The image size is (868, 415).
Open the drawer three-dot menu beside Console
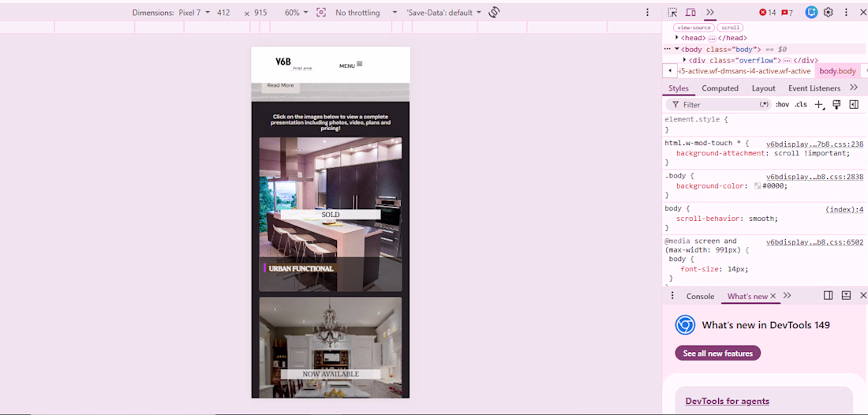672,296
